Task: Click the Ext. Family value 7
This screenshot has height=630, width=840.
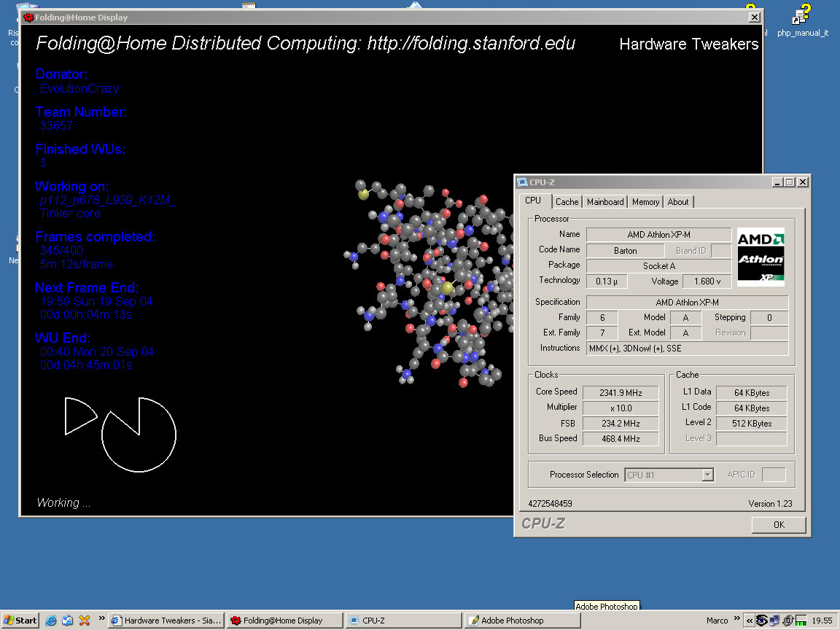Action: click(x=602, y=332)
